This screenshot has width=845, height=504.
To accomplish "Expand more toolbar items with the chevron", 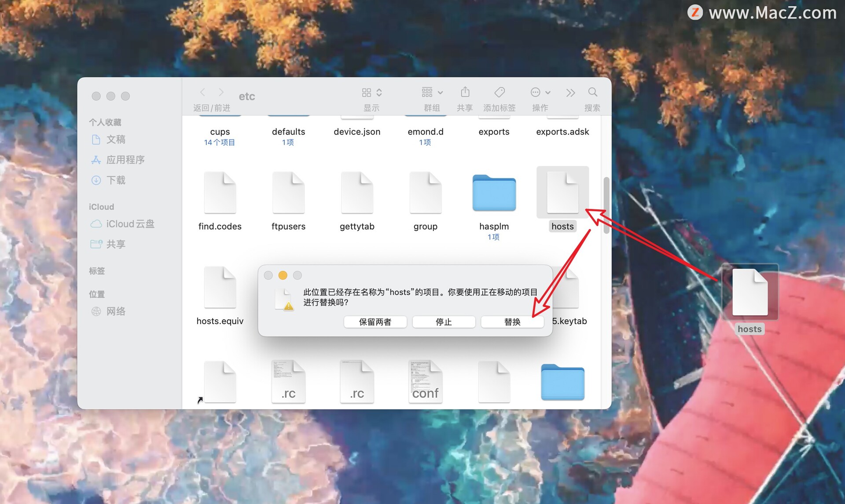I will click(570, 92).
